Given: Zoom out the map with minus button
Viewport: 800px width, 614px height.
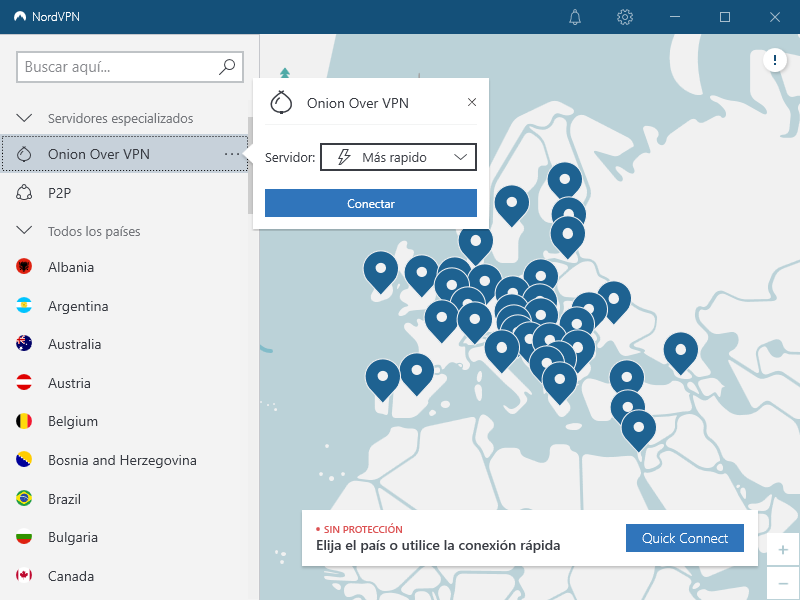Looking at the screenshot, I should 783,583.
